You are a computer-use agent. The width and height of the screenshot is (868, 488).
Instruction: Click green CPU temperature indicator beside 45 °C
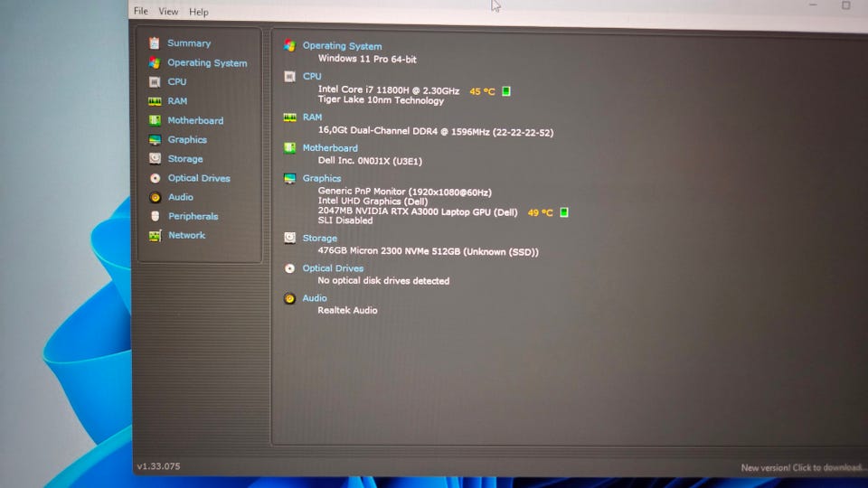[x=506, y=90]
